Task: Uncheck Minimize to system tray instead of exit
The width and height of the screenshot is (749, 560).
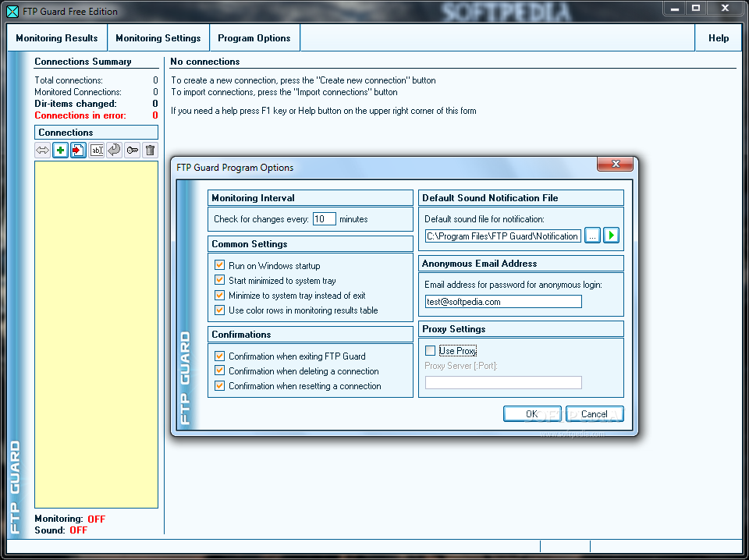Action: pos(220,295)
